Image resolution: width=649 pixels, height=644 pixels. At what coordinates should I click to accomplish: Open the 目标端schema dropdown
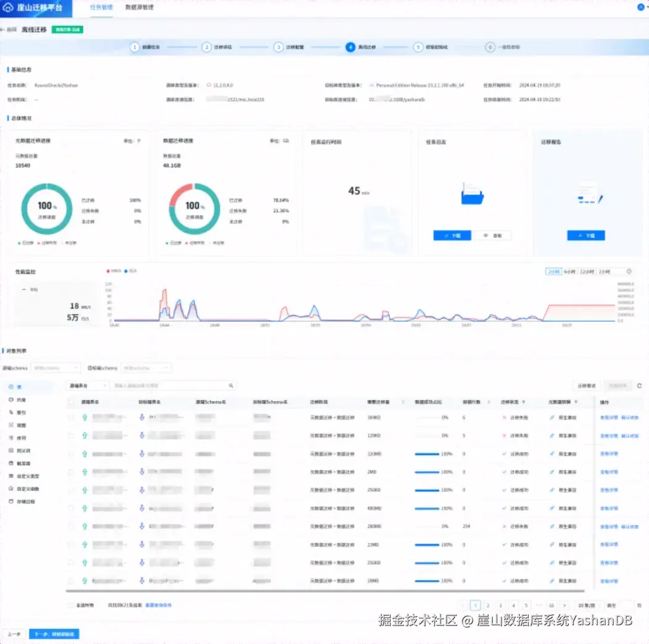point(146,368)
